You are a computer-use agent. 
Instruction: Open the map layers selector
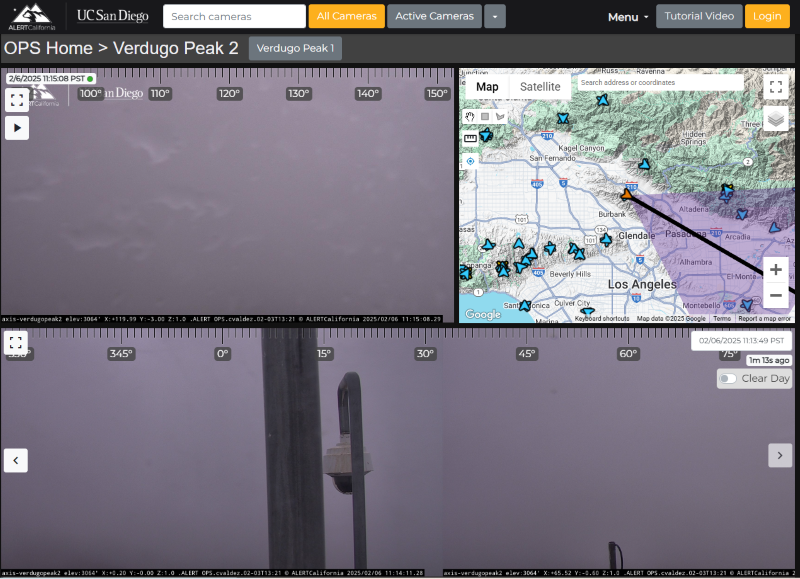[x=776, y=119]
